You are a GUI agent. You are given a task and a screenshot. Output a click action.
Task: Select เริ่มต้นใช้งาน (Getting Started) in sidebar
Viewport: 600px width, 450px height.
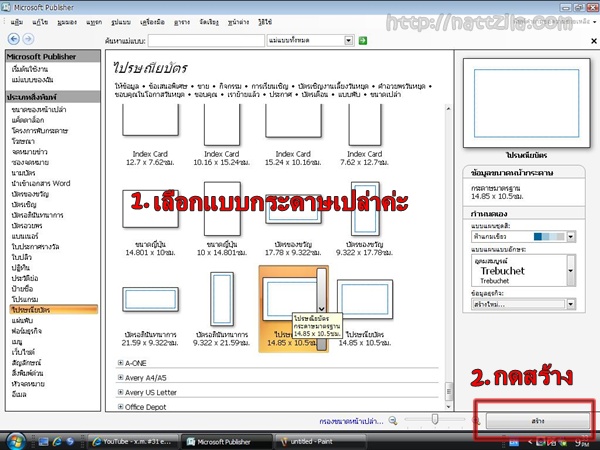tap(30, 69)
